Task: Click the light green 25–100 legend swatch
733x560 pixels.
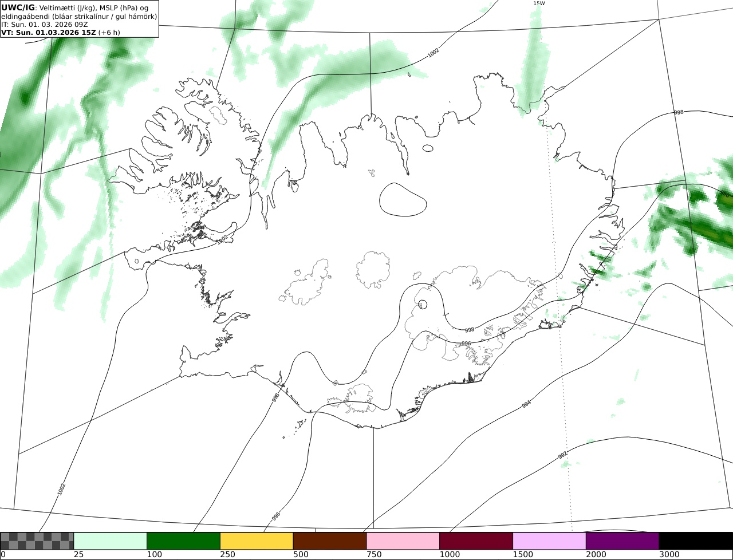Action: 111,541
